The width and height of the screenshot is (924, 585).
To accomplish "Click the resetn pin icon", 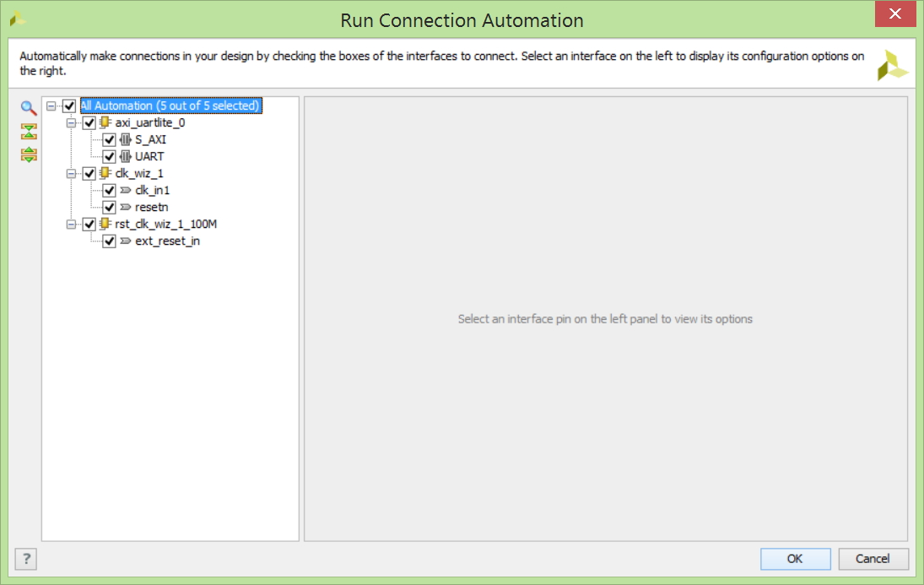I will (x=125, y=208).
